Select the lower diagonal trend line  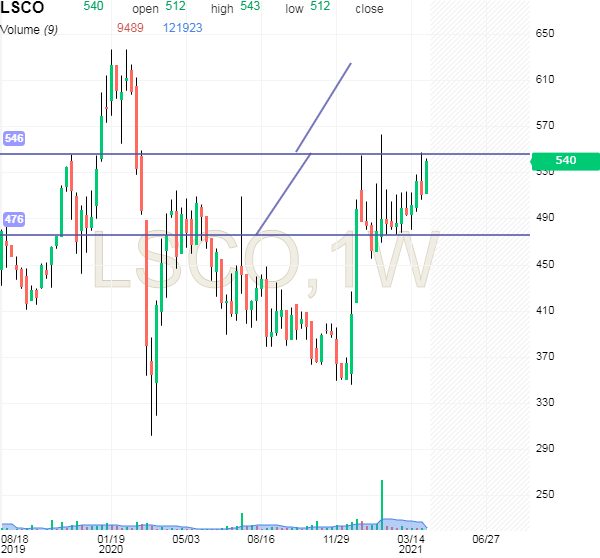[x=283, y=194]
